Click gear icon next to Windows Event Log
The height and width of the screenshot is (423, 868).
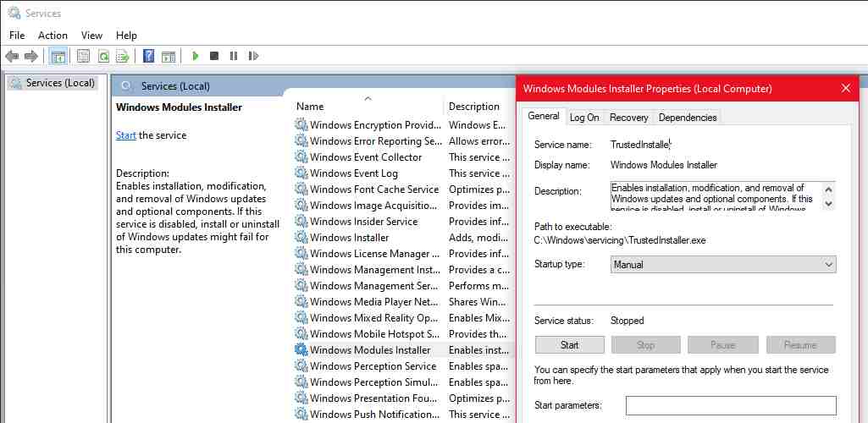click(x=301, y=173)
